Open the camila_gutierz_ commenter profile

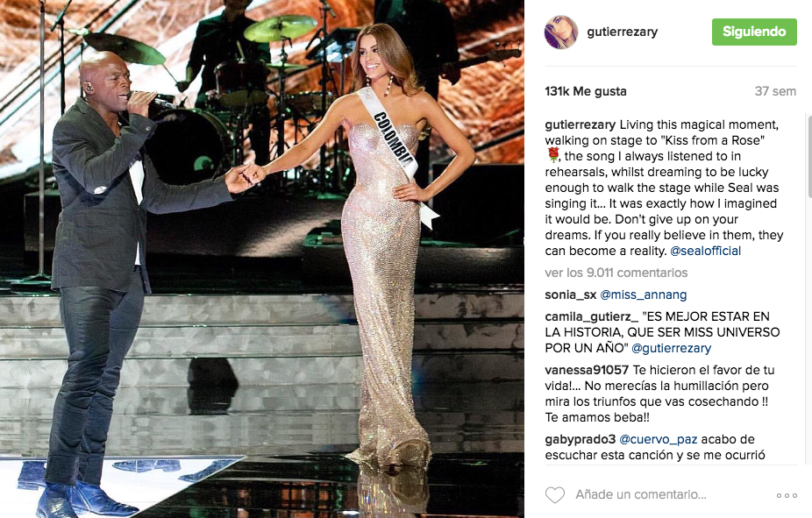[591, 316]
